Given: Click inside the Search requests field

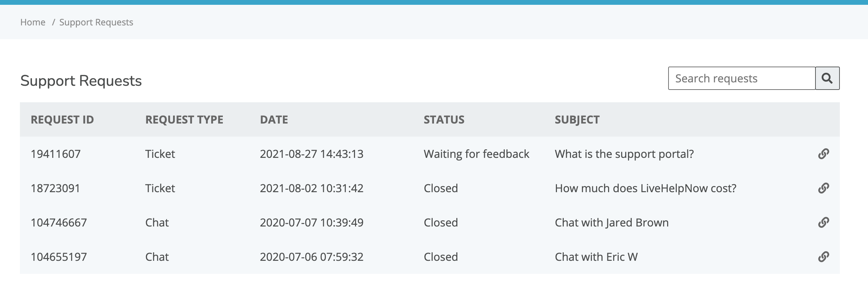Looking at the screenshot, I should click(x=742, y=78).
